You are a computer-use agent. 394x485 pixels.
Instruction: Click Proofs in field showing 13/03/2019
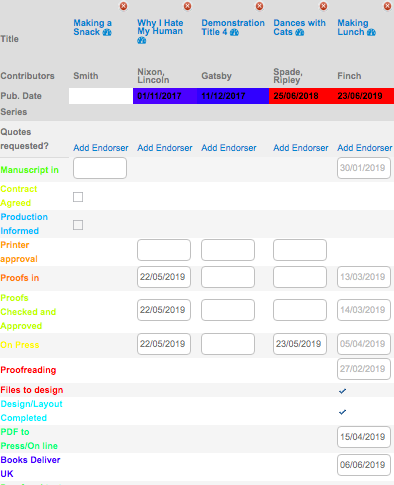click(364, 277)
